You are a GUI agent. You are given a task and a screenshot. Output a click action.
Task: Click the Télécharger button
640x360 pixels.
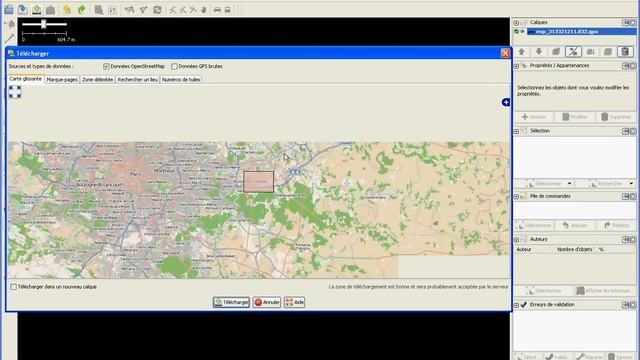tap(231, 302)
